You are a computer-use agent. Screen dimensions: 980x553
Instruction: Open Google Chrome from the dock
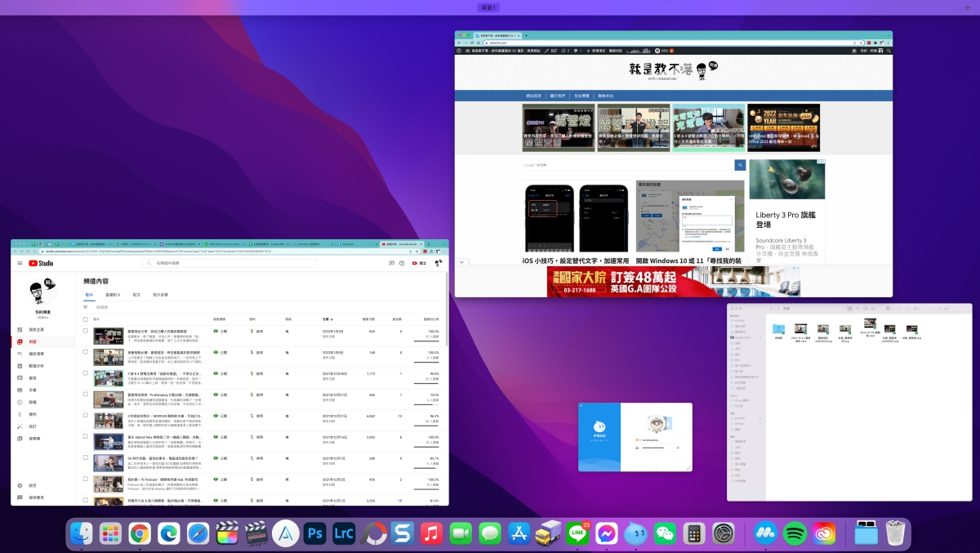coord(140,534)
